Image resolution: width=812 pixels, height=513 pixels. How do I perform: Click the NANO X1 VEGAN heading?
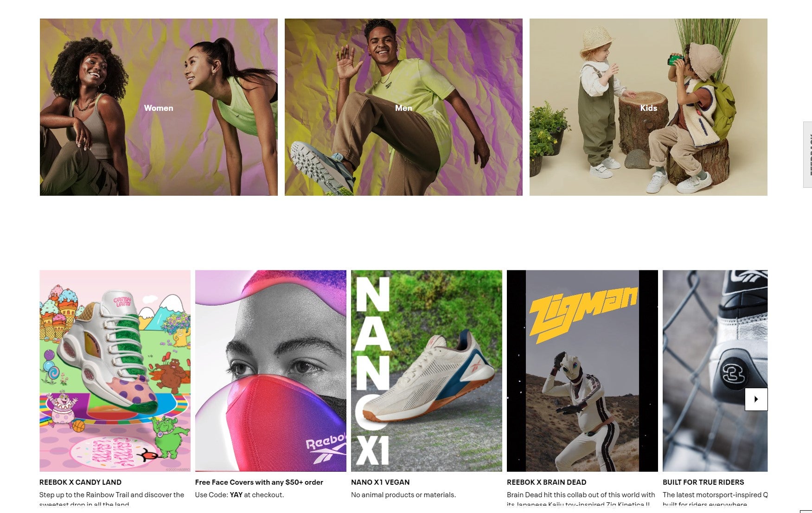coord(380,482)
